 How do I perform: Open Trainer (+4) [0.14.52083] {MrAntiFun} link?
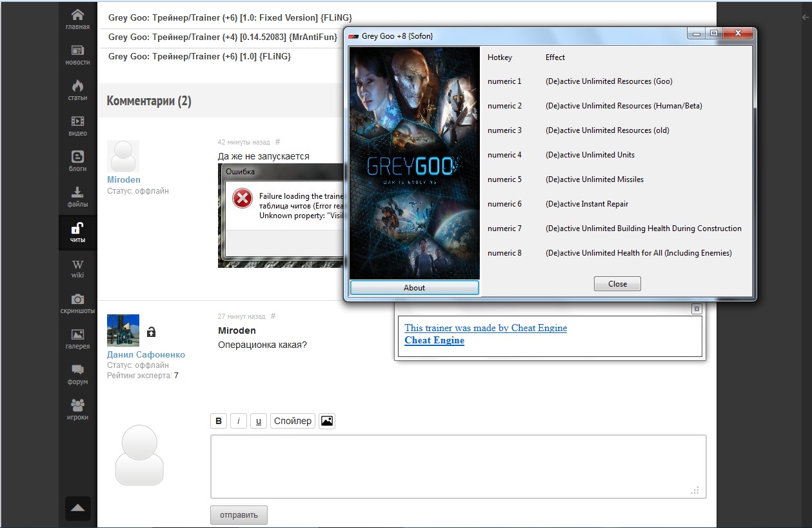pos(223,37)
